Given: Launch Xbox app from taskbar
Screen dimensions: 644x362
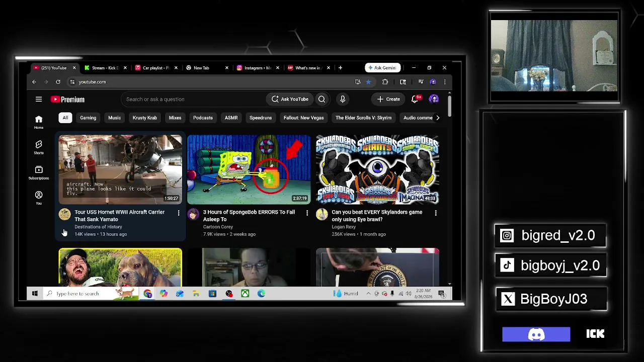Looking at the screenshot, I should pyautogui.click(x=245, y=294).
